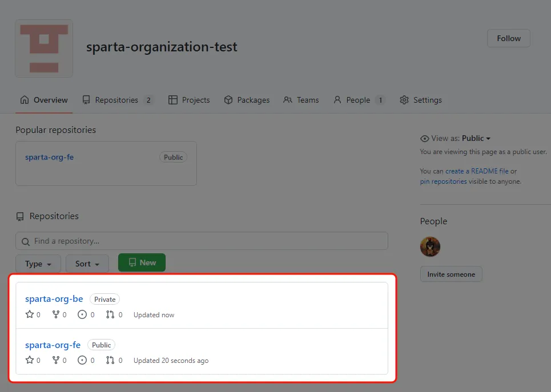The image size is (551, 392).
Task: Click the search magnifier icon in repository filter
Action: pyautogui.click(x=25, y=242)
